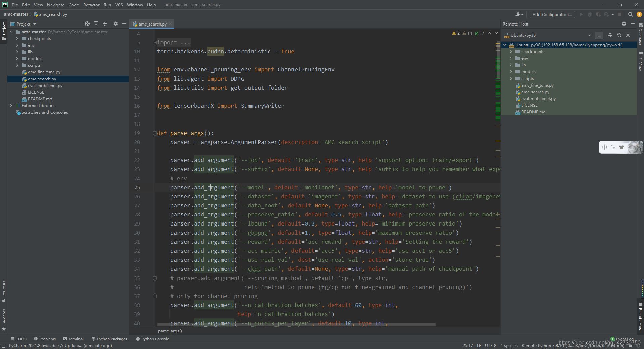Click Collapse All in the Project panel

105,24
